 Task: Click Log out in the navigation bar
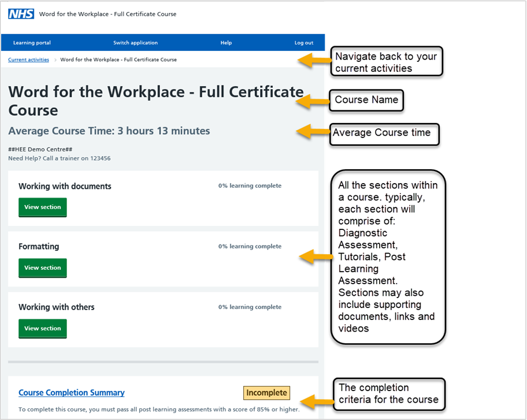[304, 43]
